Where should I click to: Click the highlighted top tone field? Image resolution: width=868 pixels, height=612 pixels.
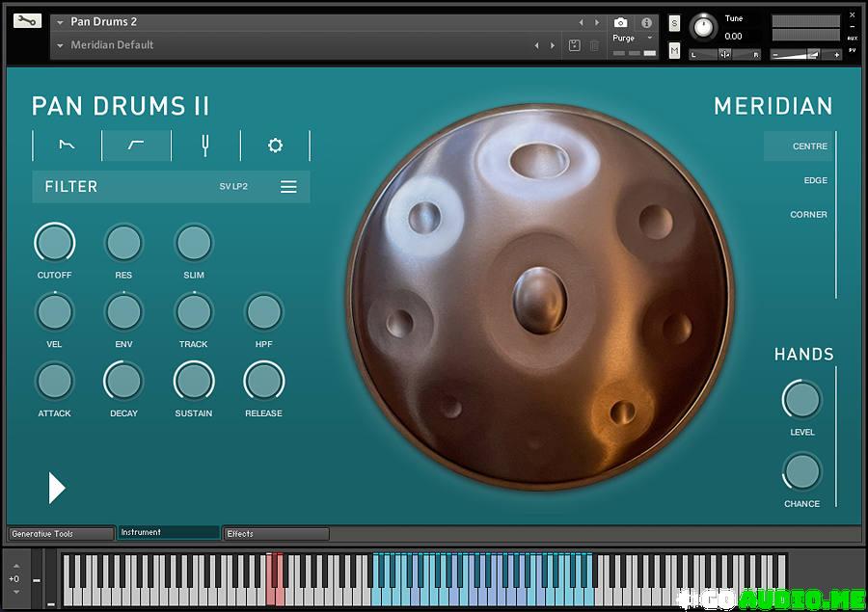point(538,159)
